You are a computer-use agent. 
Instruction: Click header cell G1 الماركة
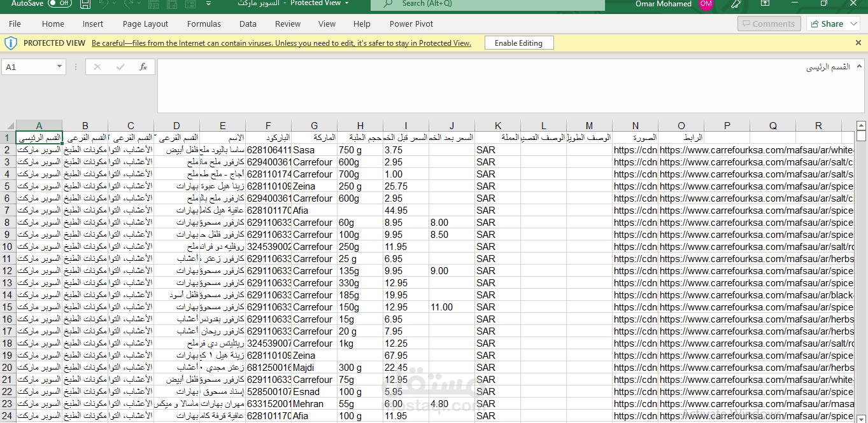tap(314, 138)
